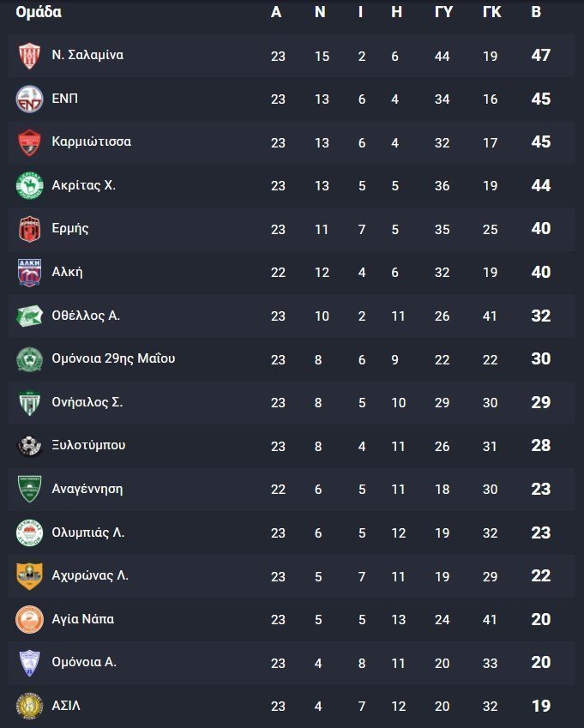Click the ΓΥ goals-for column header
This screenshot has height=728, width=584.
[x=443, y=12]
